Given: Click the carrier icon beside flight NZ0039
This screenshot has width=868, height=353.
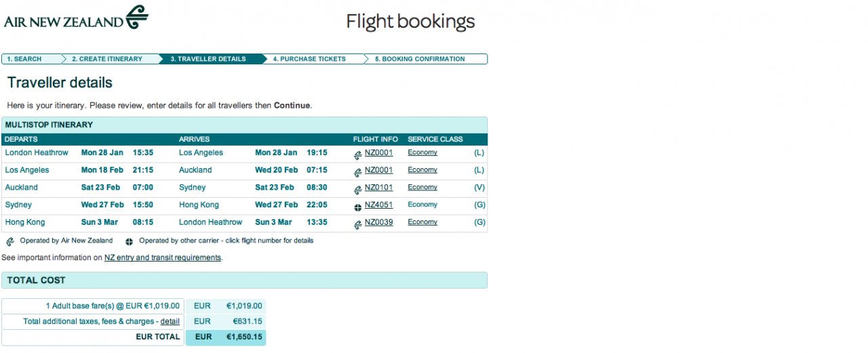Looking at the screenshot, I should pos(357,224).
